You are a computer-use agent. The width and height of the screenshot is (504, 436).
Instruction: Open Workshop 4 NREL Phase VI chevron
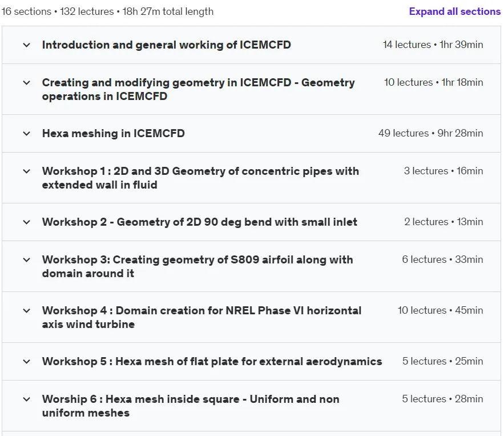pyautogui.click(x=27, y=310)
